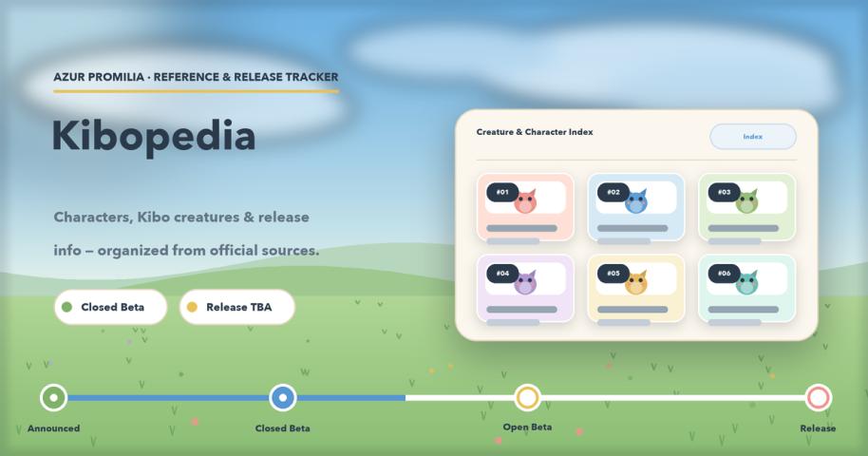Click the green Kibo creature icon
The width and height of the screenshot is (868, 456).
coord(746,202)
